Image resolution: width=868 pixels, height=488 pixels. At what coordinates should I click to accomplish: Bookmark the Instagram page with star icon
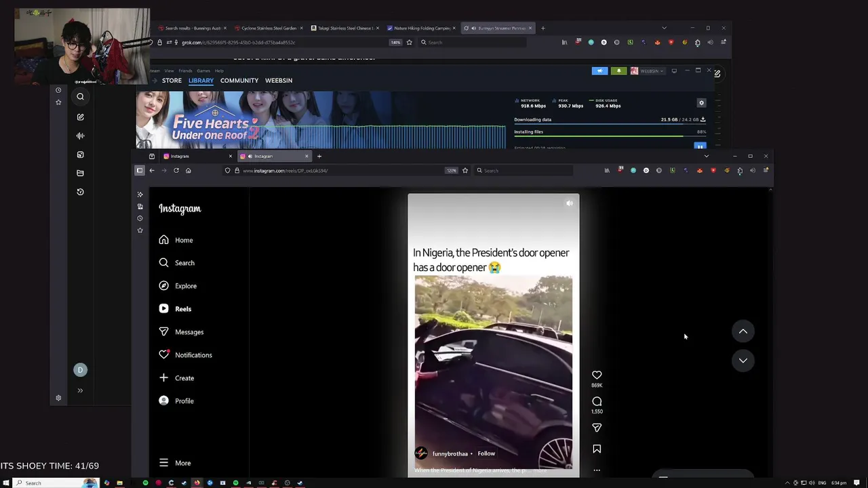pos(465,171)
